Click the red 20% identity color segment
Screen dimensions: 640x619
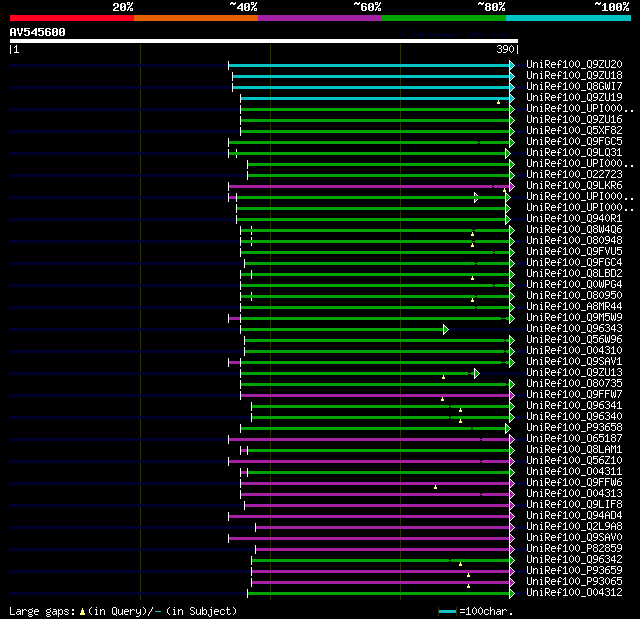pyautogui.click(x=72, y=18)
